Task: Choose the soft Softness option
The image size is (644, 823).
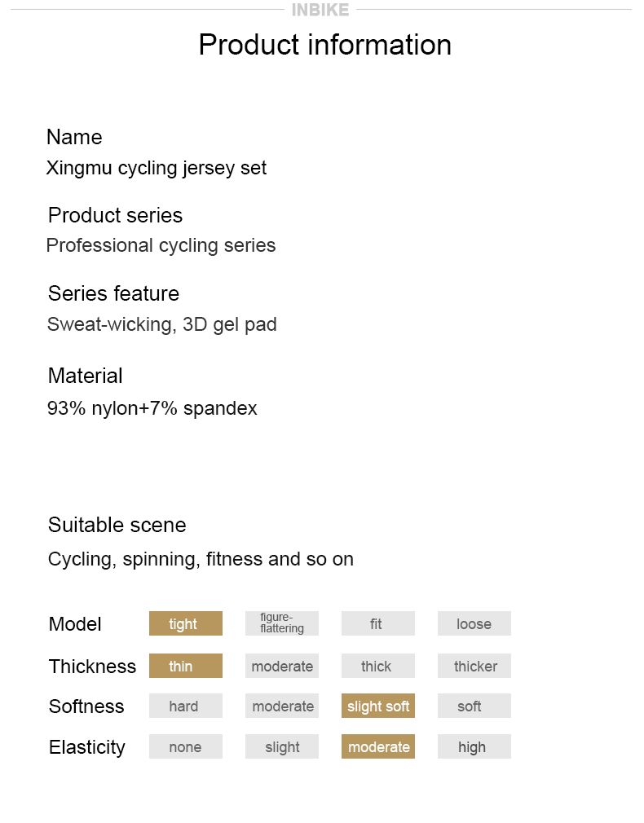Action: (474, 706)
